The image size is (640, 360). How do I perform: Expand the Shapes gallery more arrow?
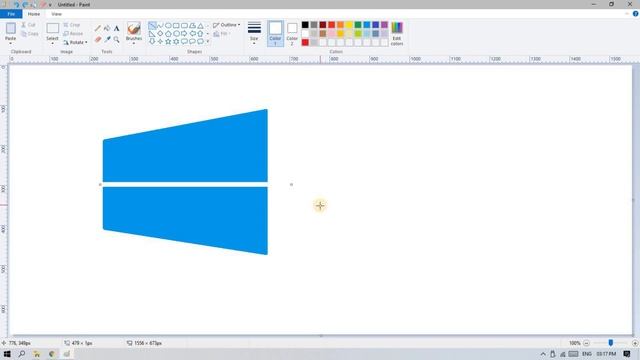[x=208, y=42]
